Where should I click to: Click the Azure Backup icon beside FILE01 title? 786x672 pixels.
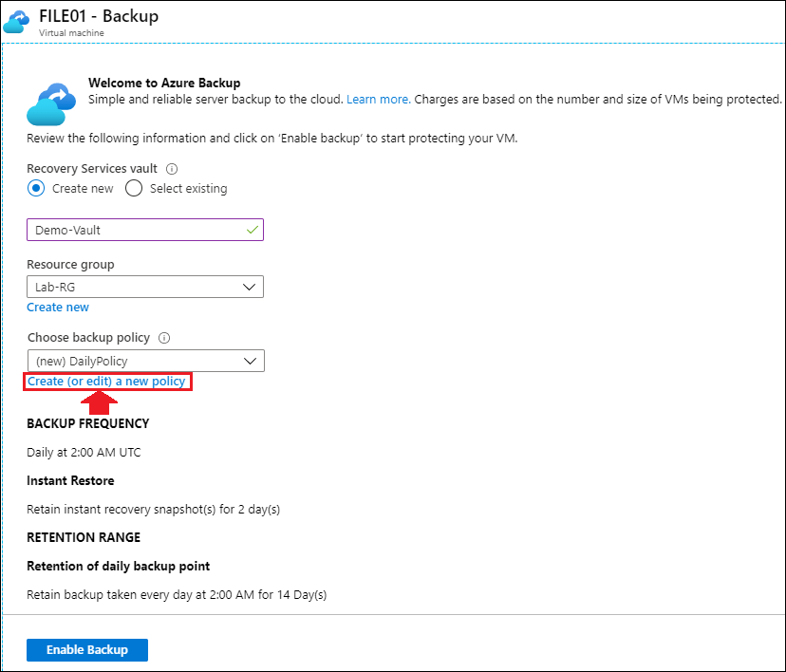coord(16,22)
